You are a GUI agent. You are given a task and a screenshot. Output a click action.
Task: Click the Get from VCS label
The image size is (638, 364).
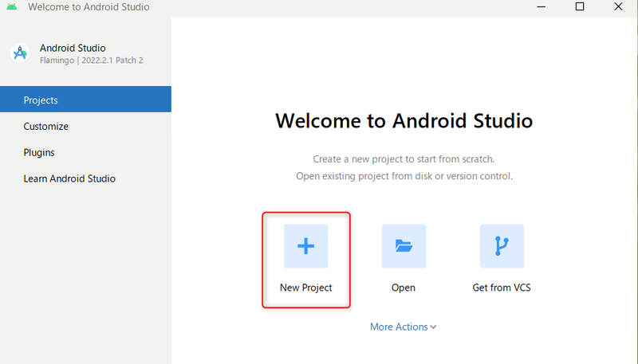pyautogui.click(x=502, y=288)
